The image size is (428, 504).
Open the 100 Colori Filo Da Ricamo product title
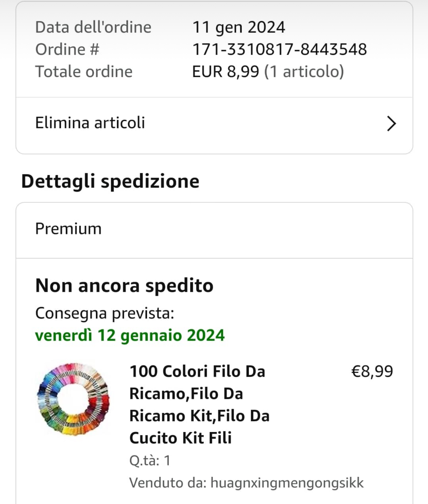pos(199,404)
